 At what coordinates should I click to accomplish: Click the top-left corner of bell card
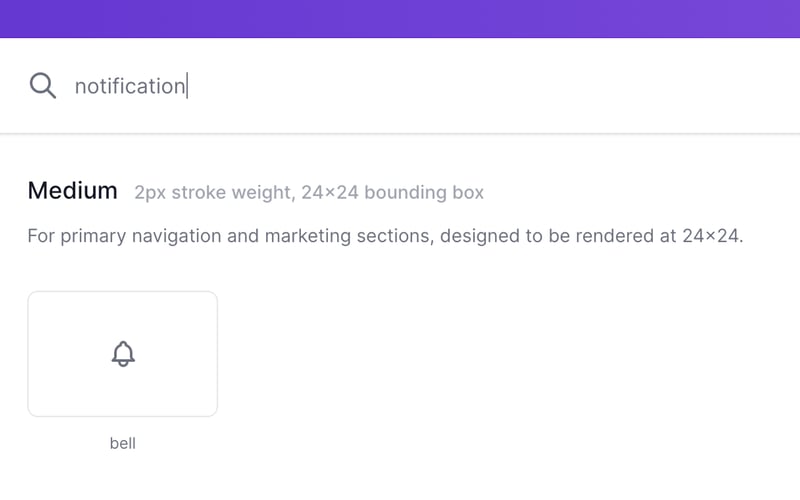(32, 296)
